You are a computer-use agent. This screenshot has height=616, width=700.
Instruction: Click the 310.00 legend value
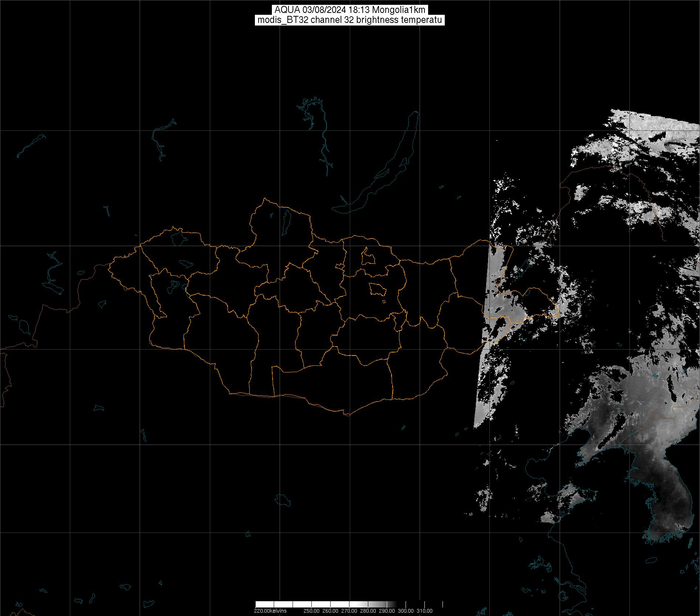pyautogui.click(x=424, y=611)
